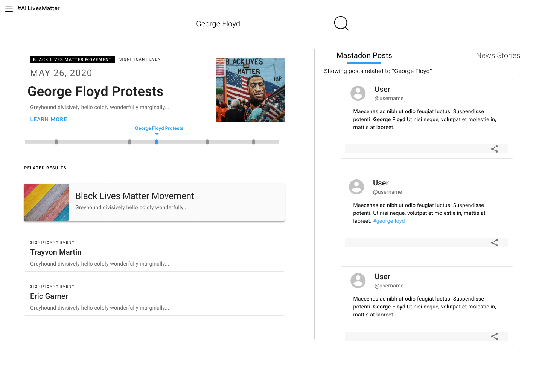Click the blue arrow under timeline label
Screen dimensions: 542x392
[x=157, y=134]
